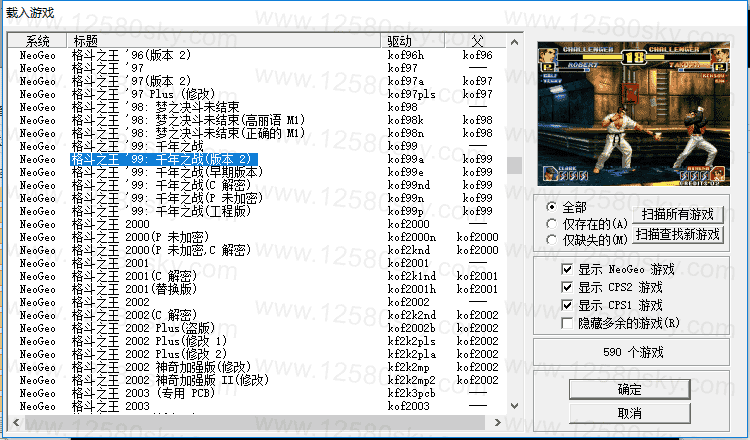Select the kof97 driver row
The width and height of the screenshot is (750, 440).
pos(256,68)
